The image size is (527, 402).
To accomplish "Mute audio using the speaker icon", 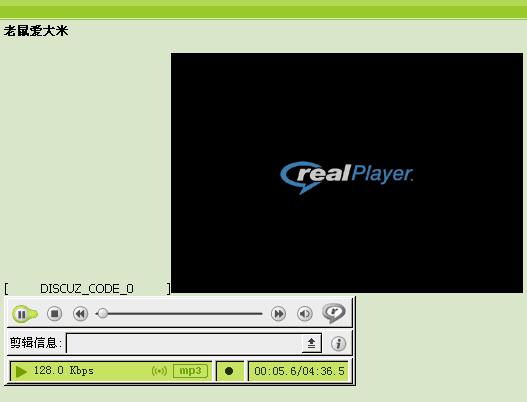I will point(305,314).
